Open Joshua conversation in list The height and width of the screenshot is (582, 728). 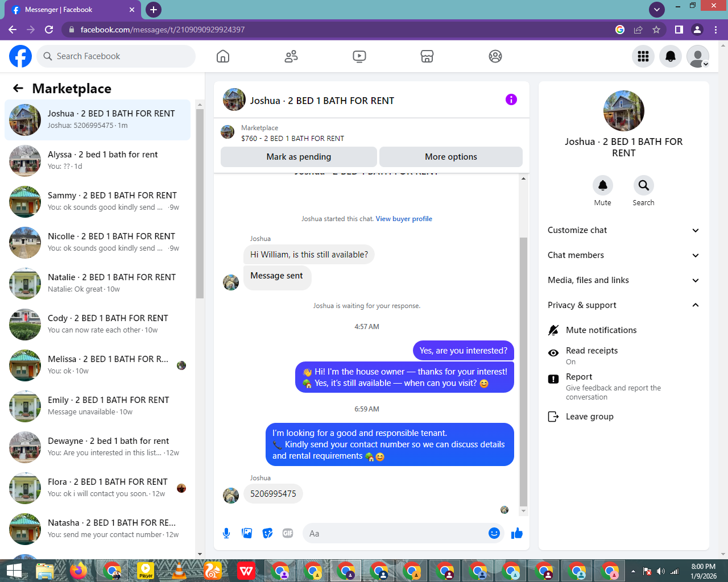click(98, 120)
